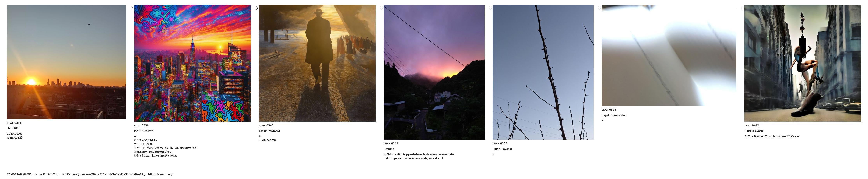Open the sunrise cityscape photo LEAF 0311
This screenshot has height=179, width=868.
click(x=66, y=62)
